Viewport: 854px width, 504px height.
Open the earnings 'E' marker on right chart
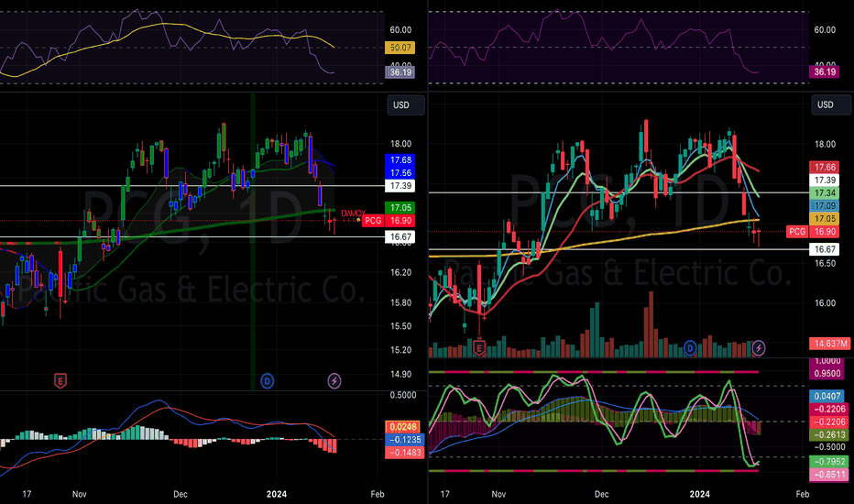[x=479, y=347]
